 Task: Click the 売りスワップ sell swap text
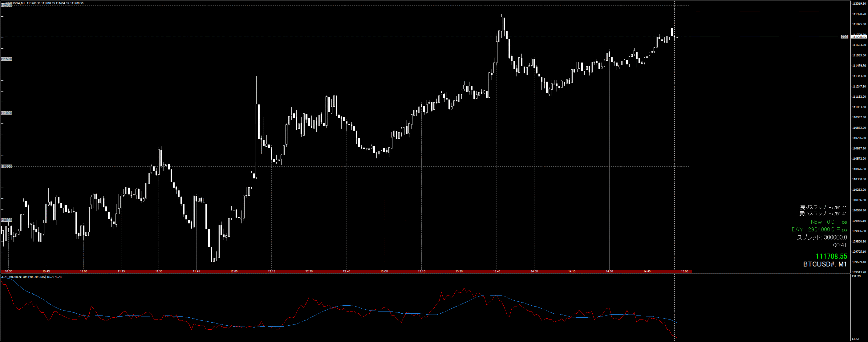[823, 207]
